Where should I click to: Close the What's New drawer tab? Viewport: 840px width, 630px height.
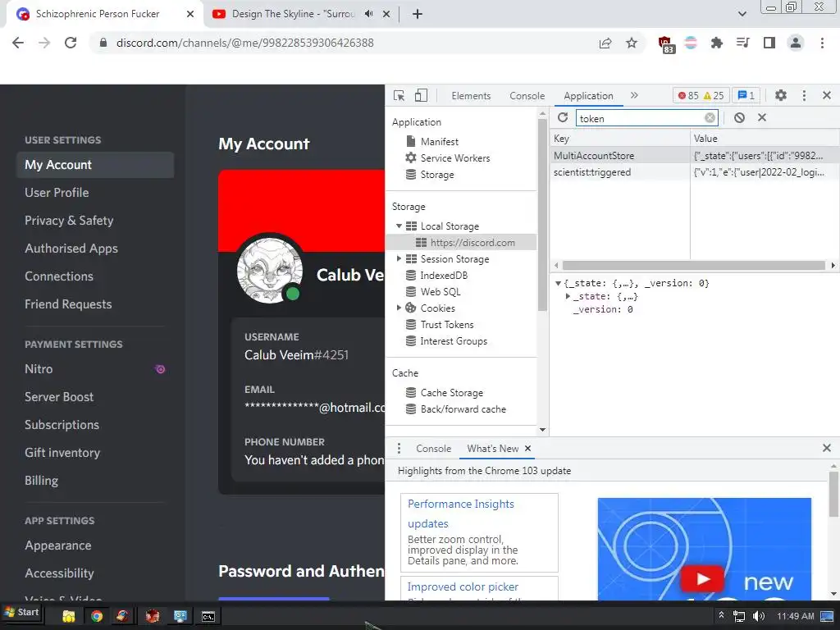click(x=527, y=449)
